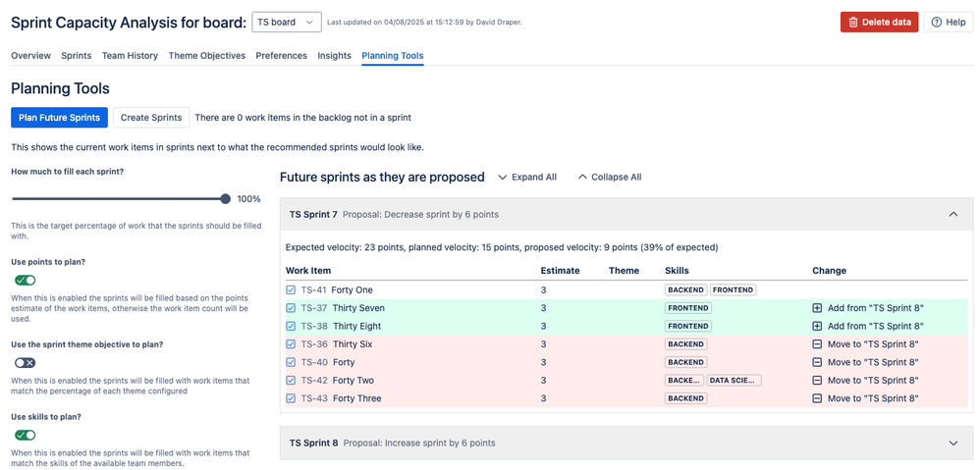
Task: Click the Create Sprints button
Action: click(151, 118)
